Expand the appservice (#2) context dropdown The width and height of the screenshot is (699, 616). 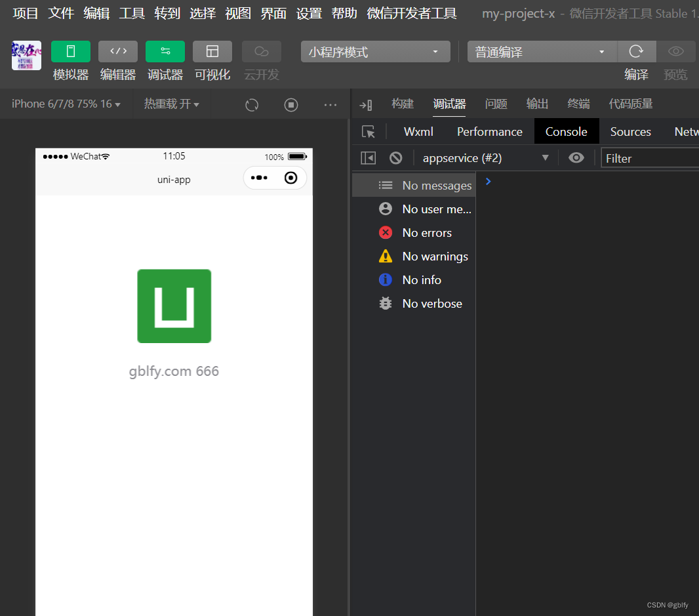click(546, 157)
